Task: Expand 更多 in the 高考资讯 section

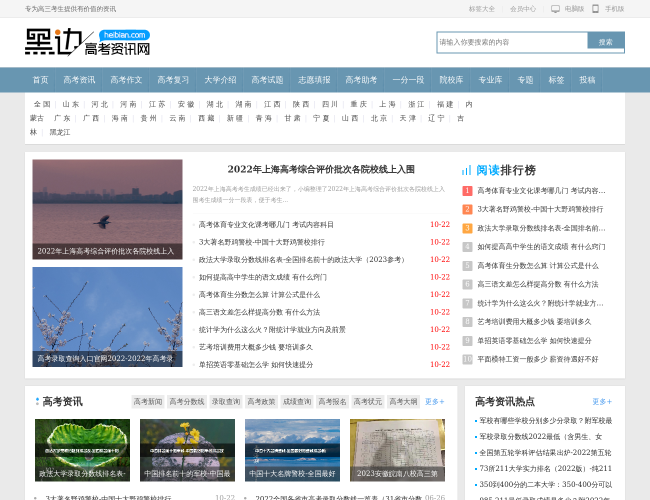Action: point(434,401)
